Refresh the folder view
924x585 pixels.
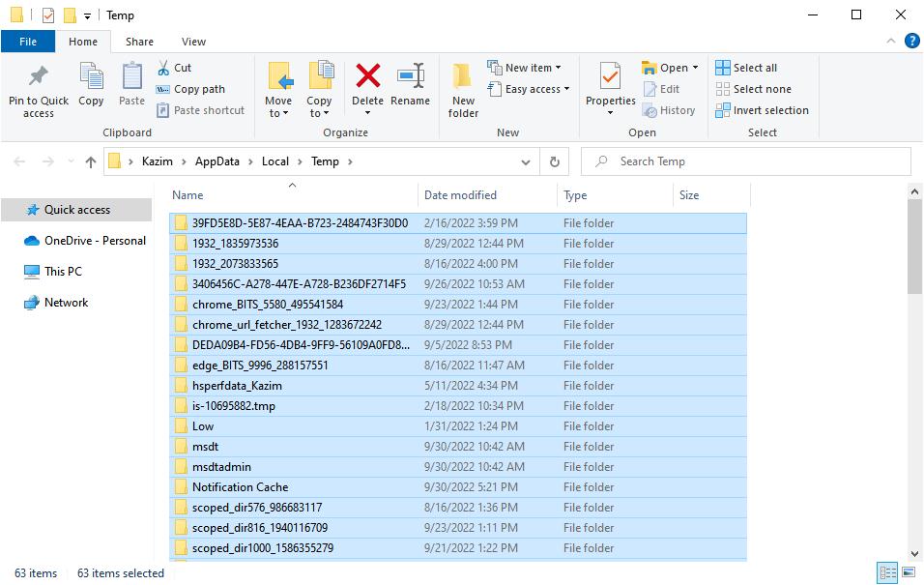point(554,161)
